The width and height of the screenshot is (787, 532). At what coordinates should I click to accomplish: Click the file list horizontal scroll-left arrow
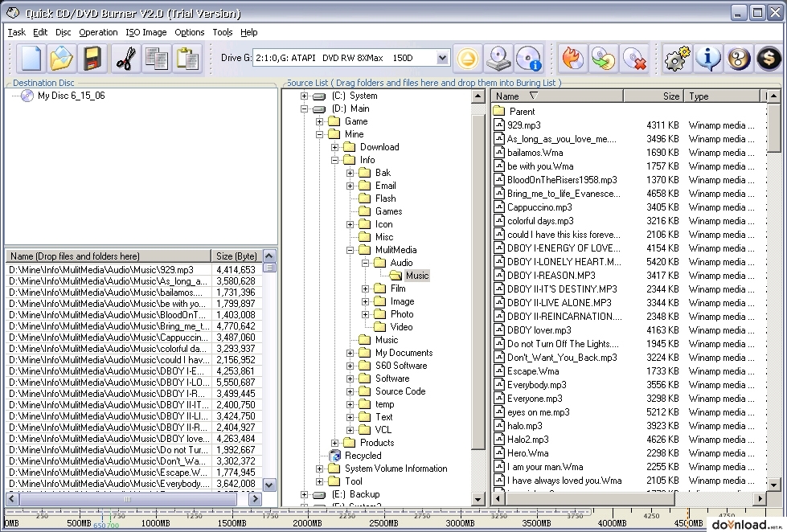coord(498,499)
